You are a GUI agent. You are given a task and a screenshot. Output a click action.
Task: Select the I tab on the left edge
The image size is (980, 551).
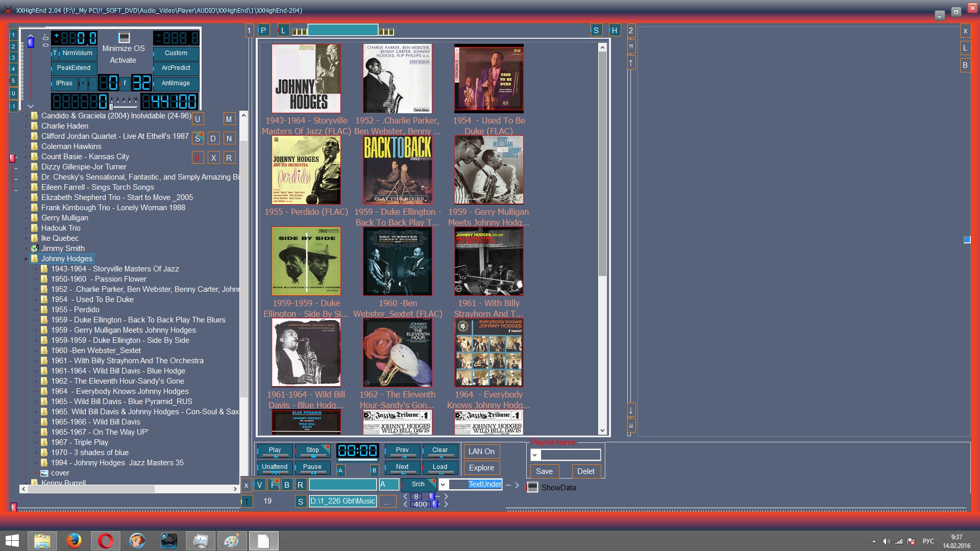[13, 106]
